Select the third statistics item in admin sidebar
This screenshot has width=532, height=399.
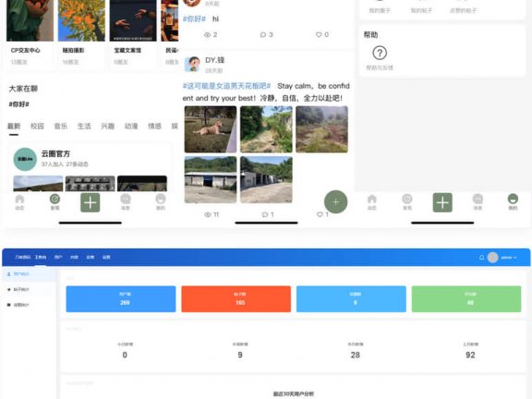[x=30, y=305]
